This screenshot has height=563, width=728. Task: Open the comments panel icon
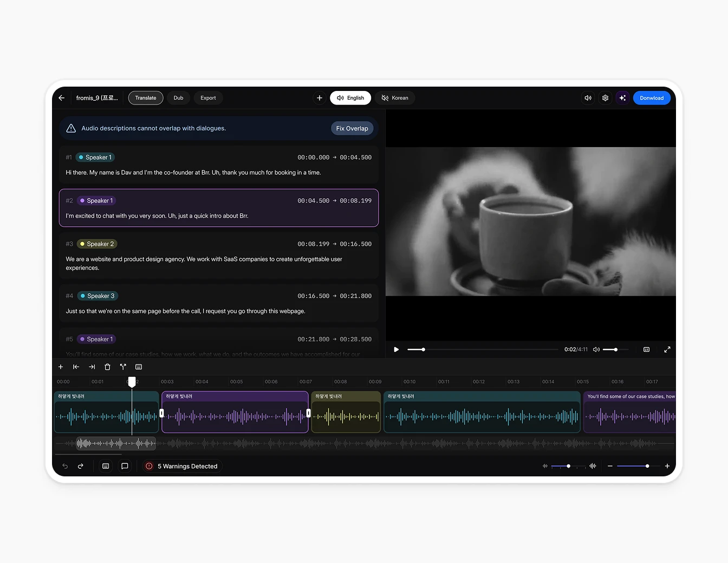pyautogui.click(x=125, y=466)
